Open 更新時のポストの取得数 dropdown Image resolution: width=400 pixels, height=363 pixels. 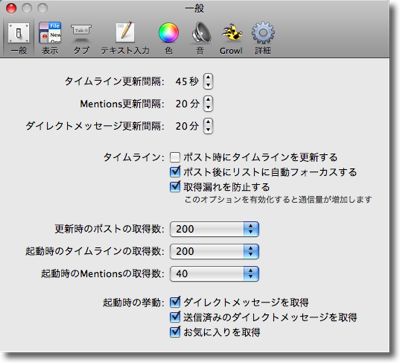214,229
